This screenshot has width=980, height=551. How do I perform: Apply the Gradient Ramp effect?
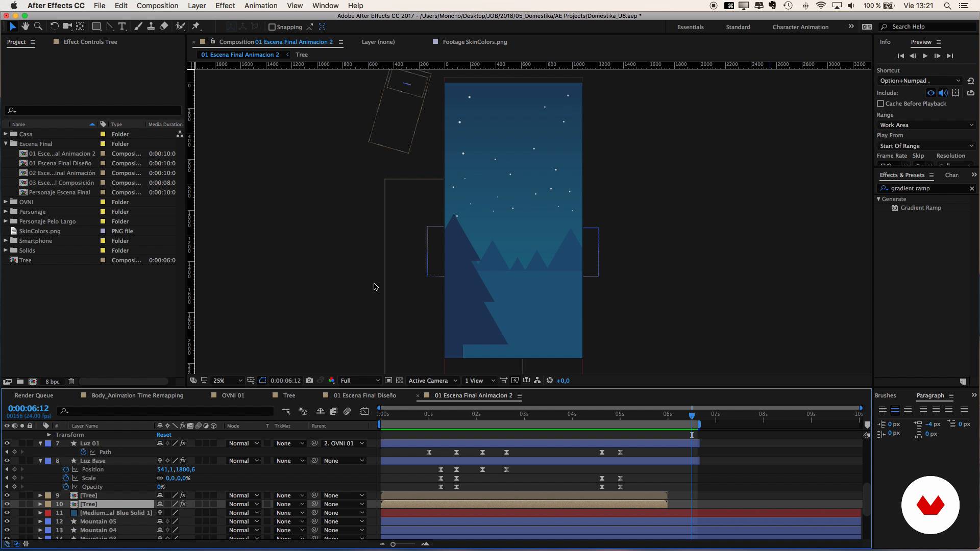[920, 208]
